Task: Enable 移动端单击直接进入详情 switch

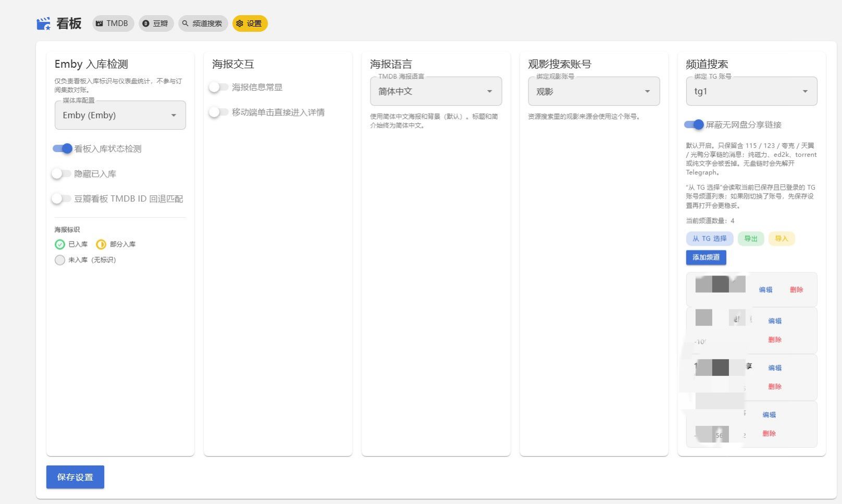Action: click(219, 112)
